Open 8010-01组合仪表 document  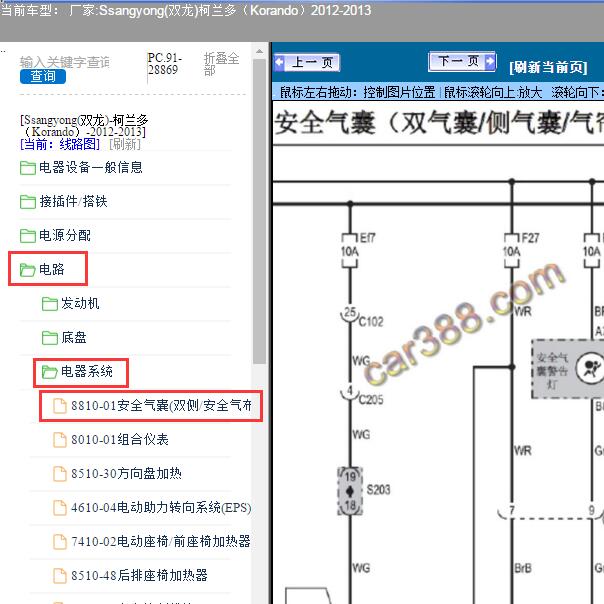[111, 440]
